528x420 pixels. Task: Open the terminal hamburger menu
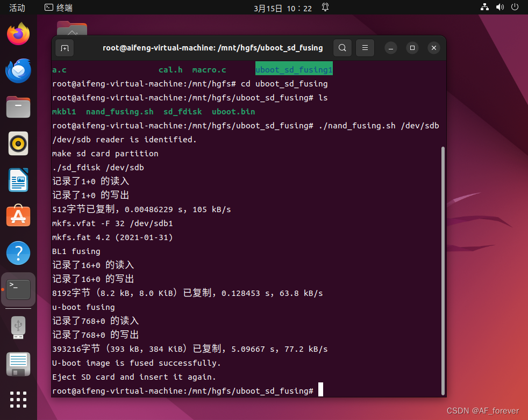coord(365,48)
